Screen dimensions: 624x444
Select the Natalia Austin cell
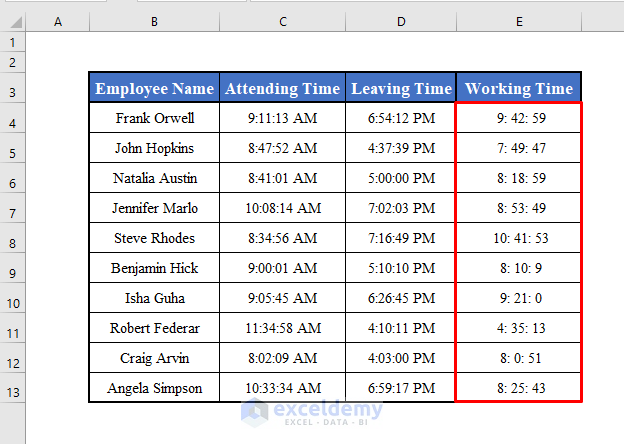(154, 178)
